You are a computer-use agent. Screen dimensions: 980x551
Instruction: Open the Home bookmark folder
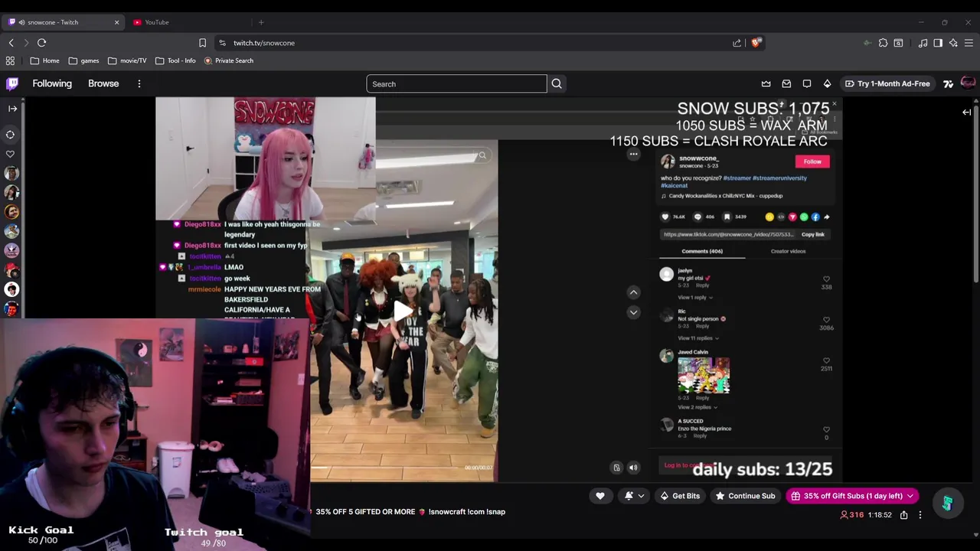click(x=45, y=60)
